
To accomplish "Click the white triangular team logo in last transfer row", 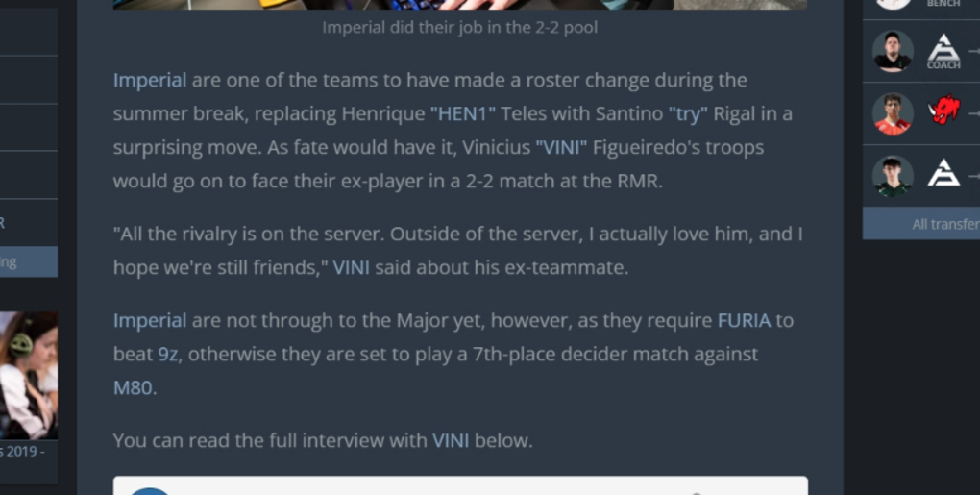I will [x=943, y=173].
